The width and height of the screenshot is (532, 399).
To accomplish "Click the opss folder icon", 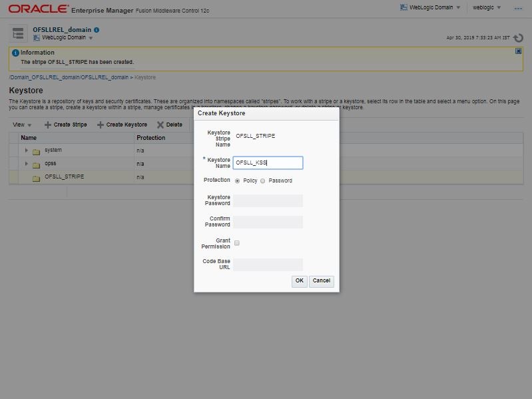I will pyautogui.click(x=37, y=165).
